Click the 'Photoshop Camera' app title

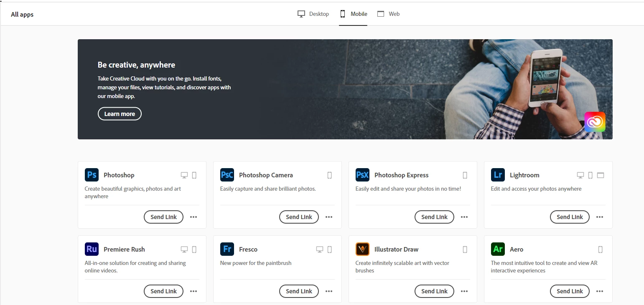tap(266, 175)
